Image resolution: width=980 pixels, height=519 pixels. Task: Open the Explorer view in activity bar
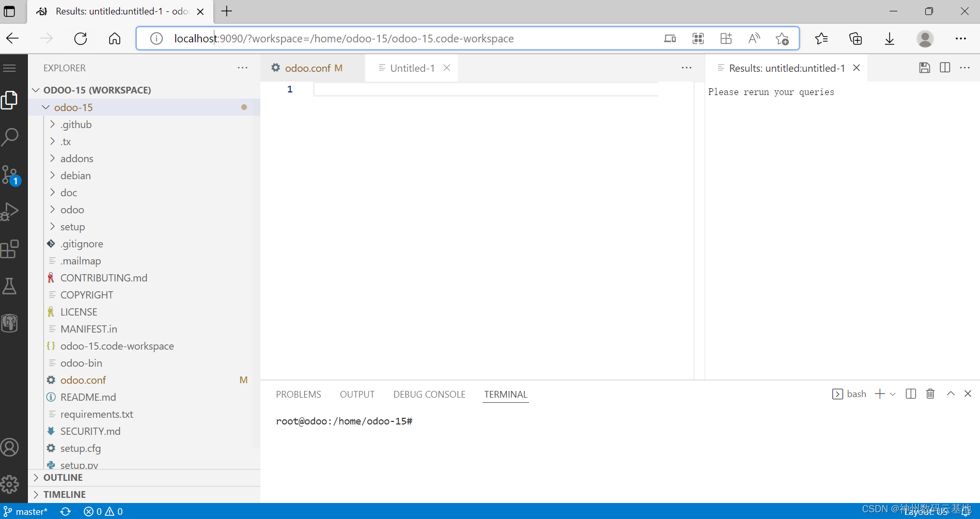pos(10,100)
